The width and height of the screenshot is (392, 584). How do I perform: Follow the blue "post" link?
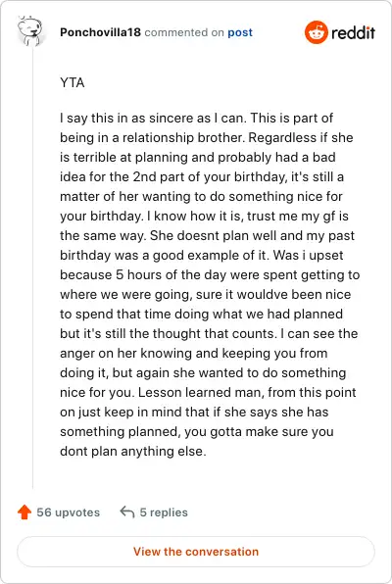(240, 32)
